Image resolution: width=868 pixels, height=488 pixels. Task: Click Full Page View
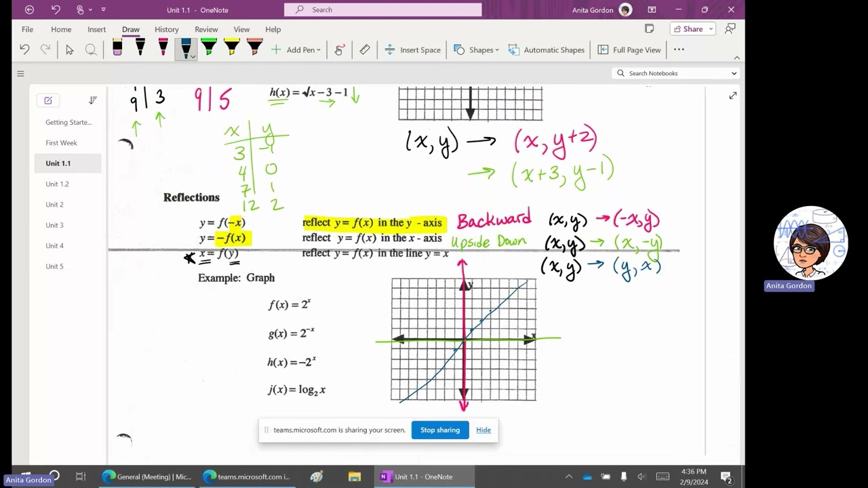coord(629,49)
